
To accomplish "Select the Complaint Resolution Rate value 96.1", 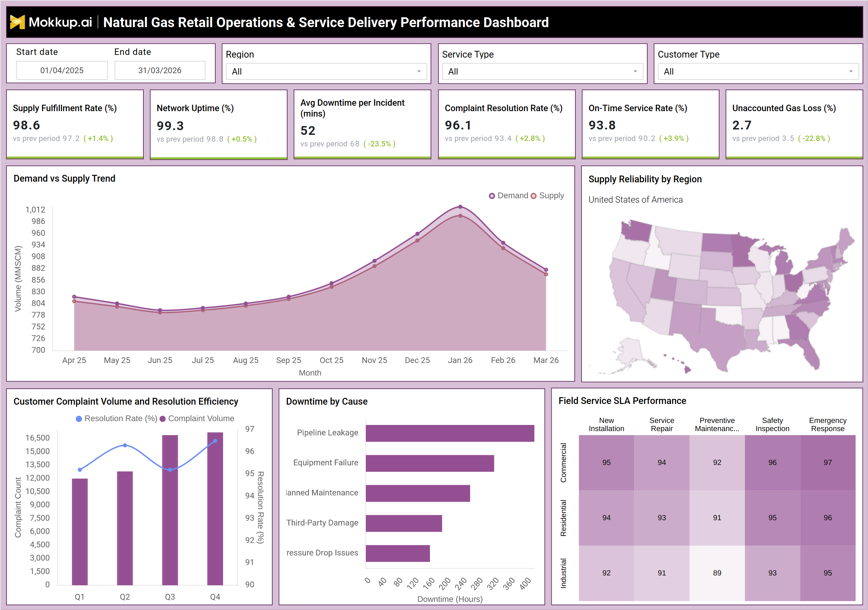I will click(458, 125).
